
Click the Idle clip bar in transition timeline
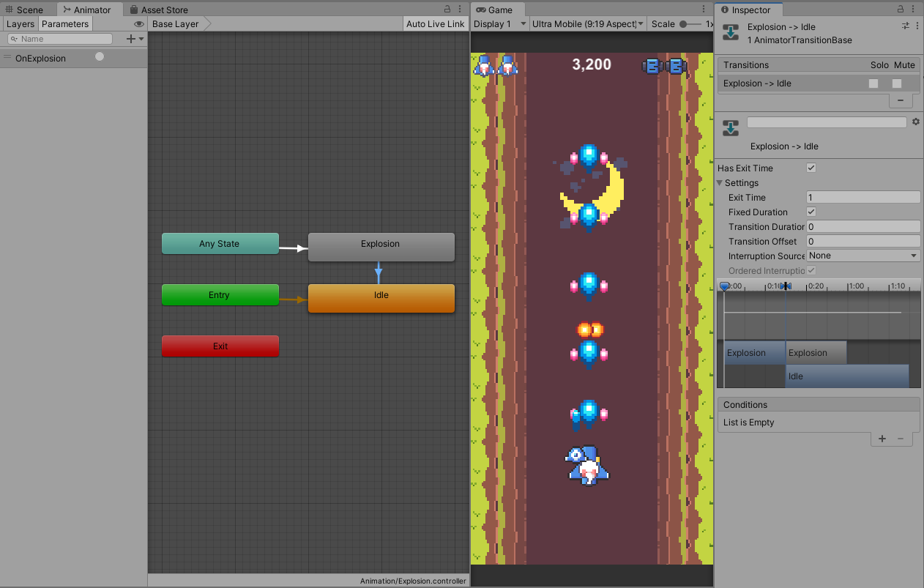pos(847,376)
